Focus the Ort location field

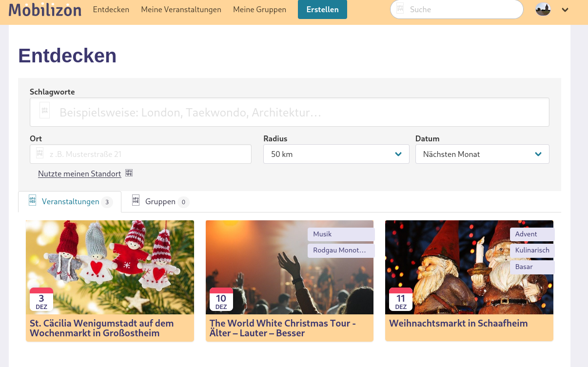click(x=140, y=154)
